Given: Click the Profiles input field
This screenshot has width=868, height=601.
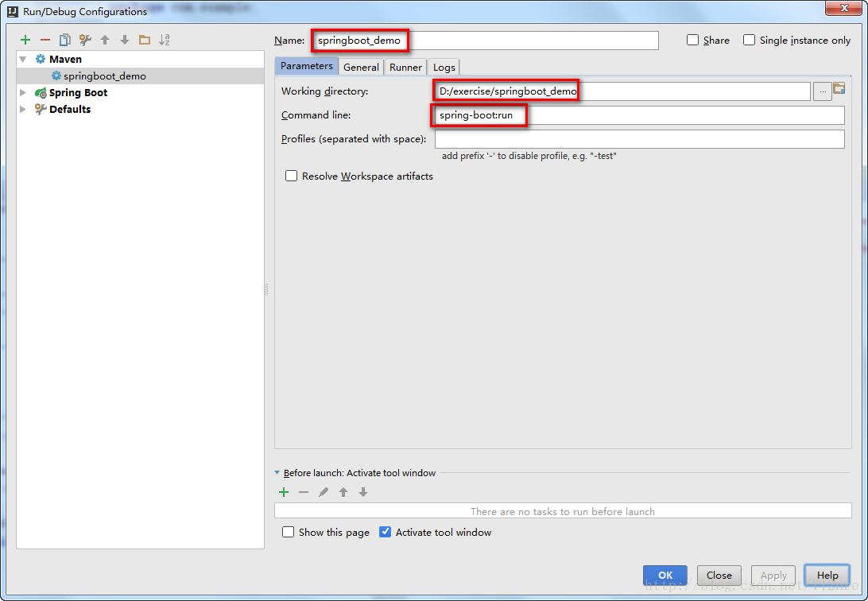Looking at the screenshot, I should pyautogui.click(x=640, y=139).
